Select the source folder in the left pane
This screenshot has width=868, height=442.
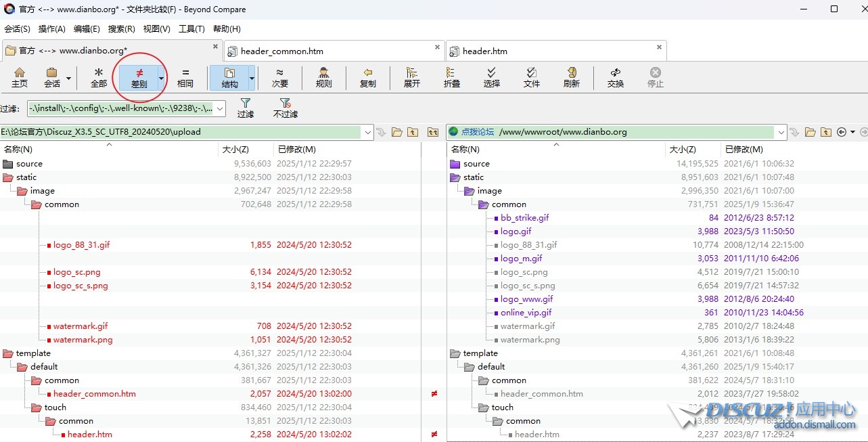(x=29, y=164)
